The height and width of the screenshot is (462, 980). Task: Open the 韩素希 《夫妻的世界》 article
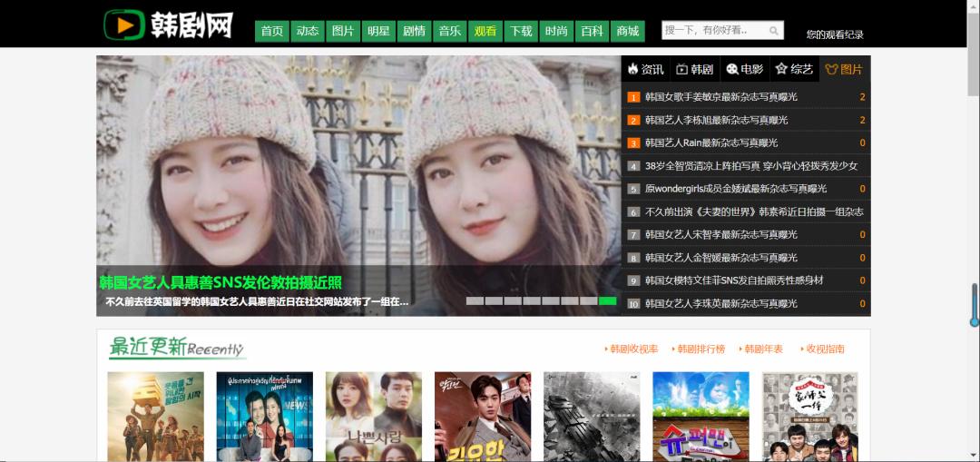(x=754, y=211)
